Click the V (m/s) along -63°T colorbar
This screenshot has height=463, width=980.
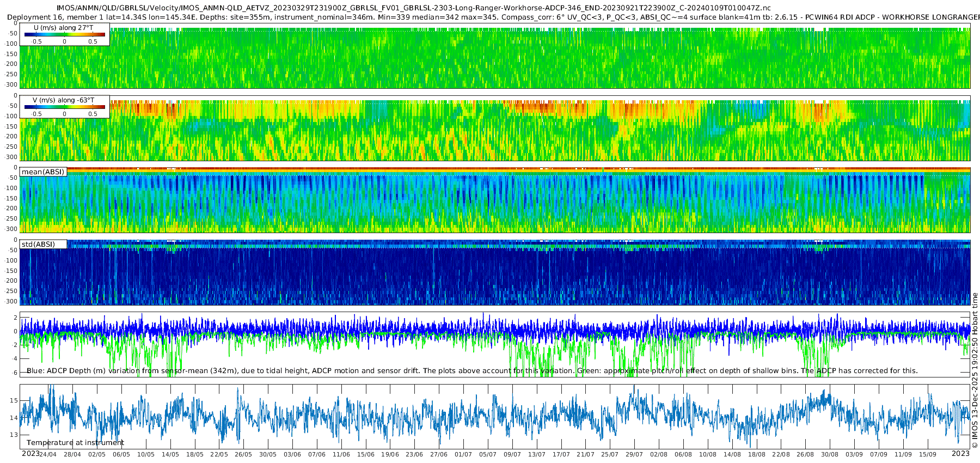point(64,107)
